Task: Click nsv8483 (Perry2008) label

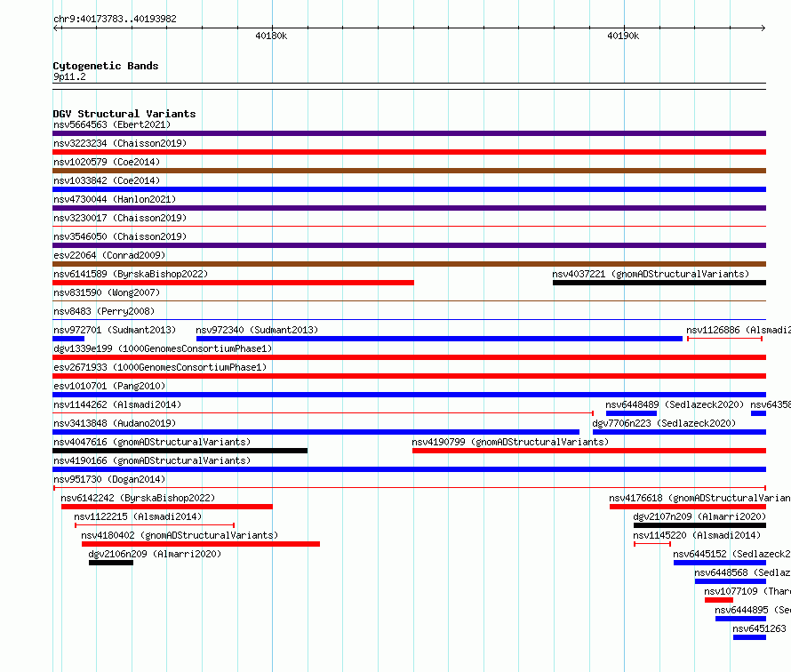Action: (x=104, y=311)
